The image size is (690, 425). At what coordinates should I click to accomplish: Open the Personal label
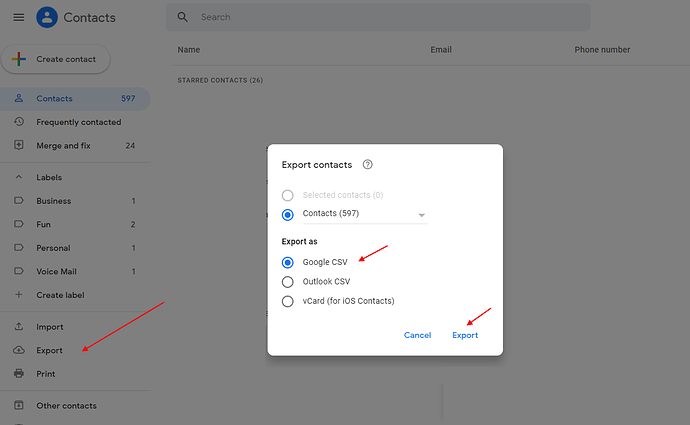[75, 248]
